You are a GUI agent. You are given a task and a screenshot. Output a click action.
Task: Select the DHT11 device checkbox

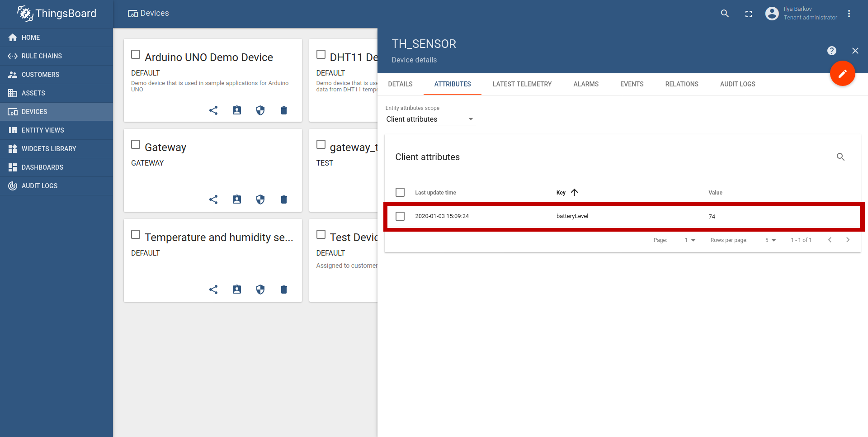tap(321, 54)
